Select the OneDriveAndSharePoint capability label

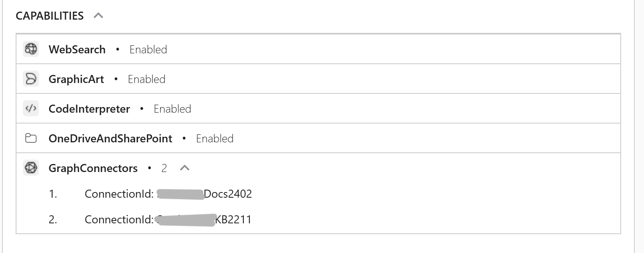coord(110,138)
